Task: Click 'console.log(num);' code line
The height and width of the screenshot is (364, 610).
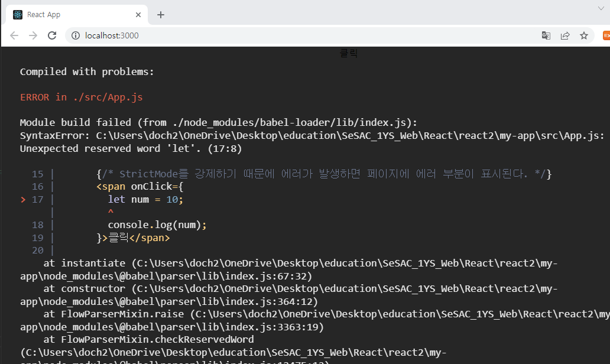Action: pos(157,225)
